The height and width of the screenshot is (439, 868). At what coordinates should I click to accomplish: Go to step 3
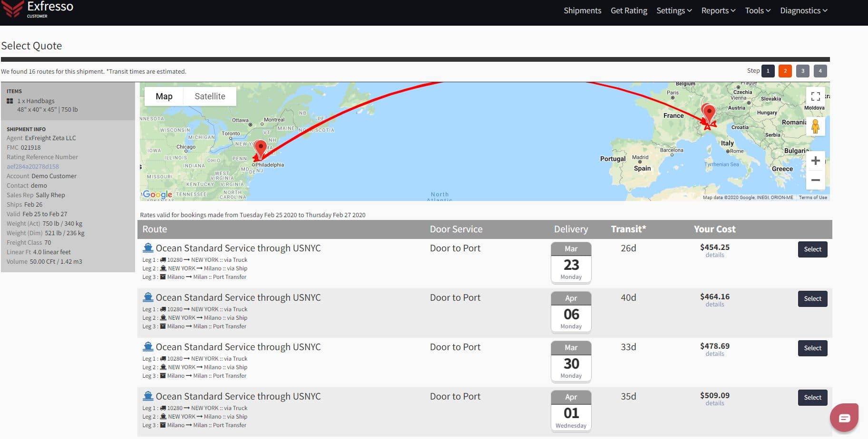[x=803, y=71]
